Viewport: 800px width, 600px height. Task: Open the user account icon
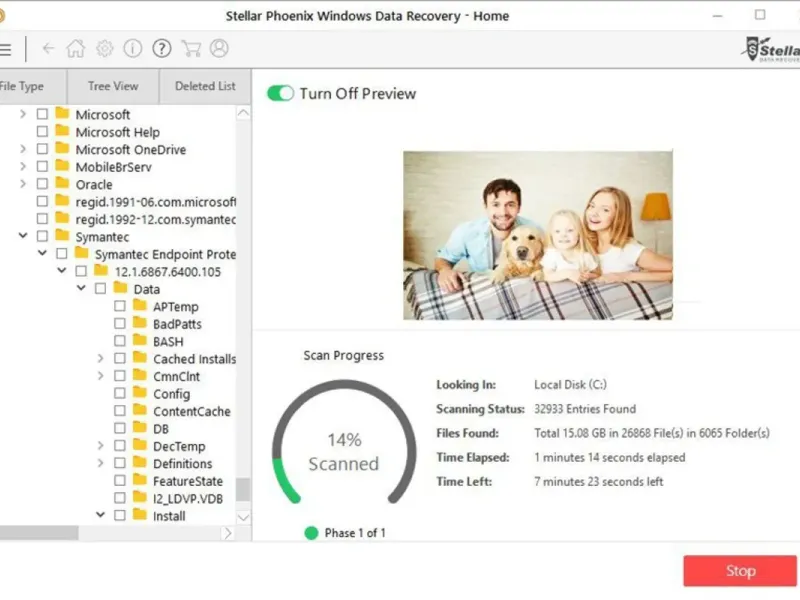[219, 48]
